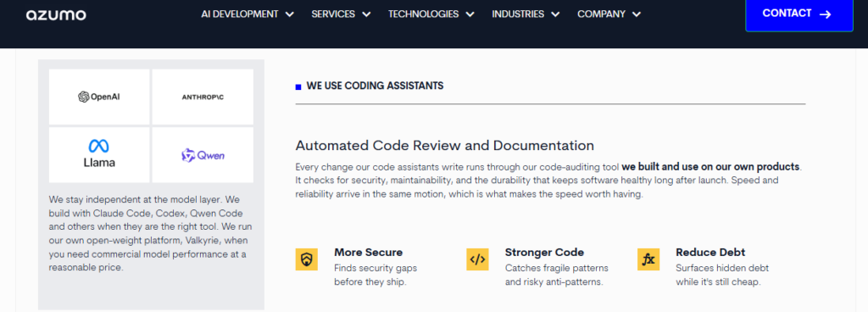Click the bold text 'we built and use on our own products'
The width and height of the screenshot is (868, 312).
point(711,166)
